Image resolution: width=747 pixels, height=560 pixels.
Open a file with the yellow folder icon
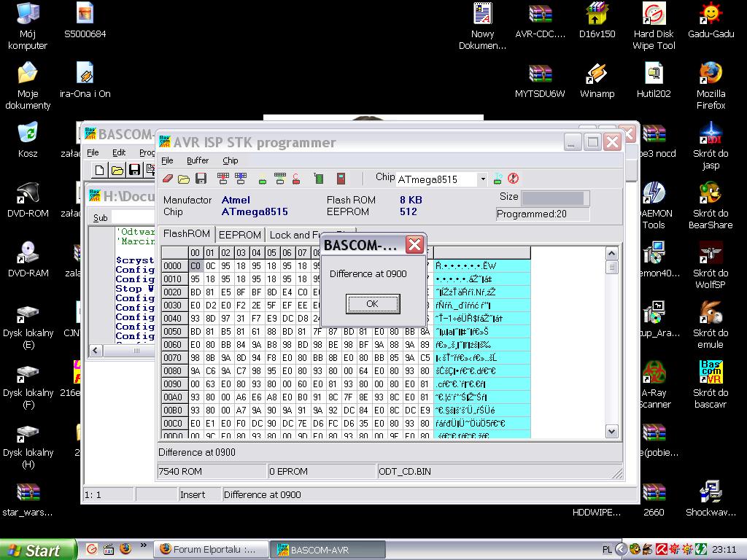(x=183, y=179)
